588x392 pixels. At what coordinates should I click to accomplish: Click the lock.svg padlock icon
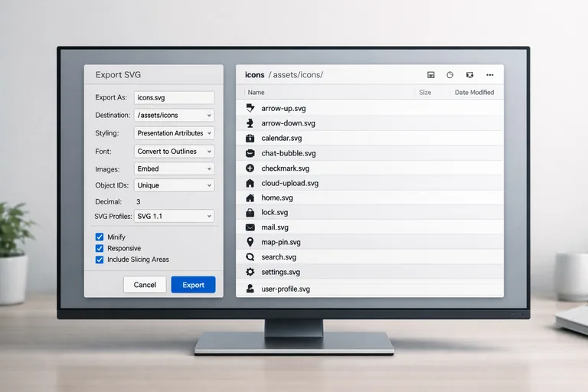(250, 212)
